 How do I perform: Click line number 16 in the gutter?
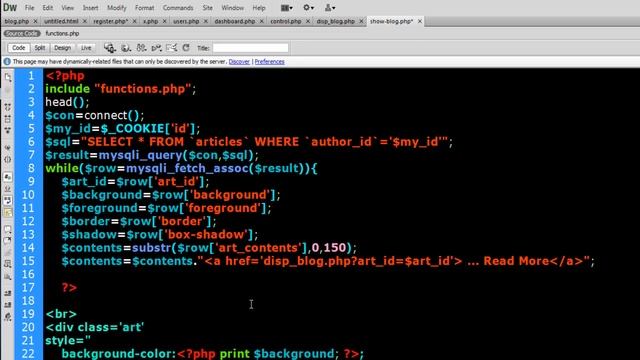click(x=28, y=274)
